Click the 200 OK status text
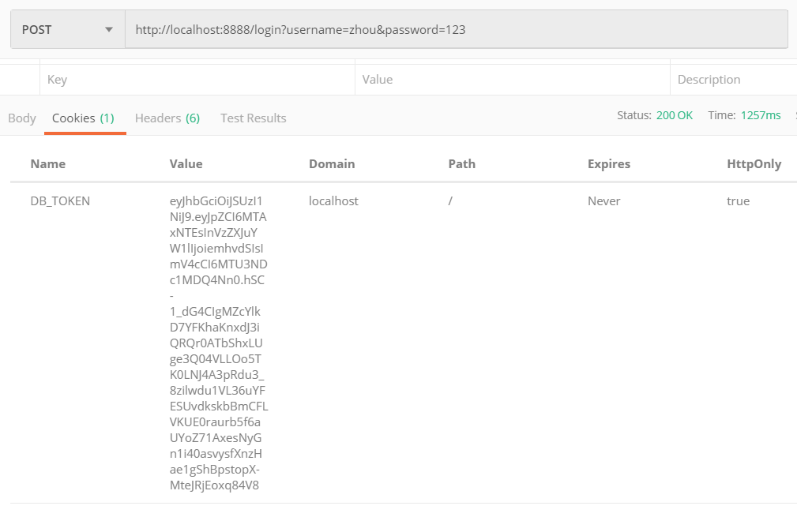This screenshot has height=532, width=797. [675, 114]
